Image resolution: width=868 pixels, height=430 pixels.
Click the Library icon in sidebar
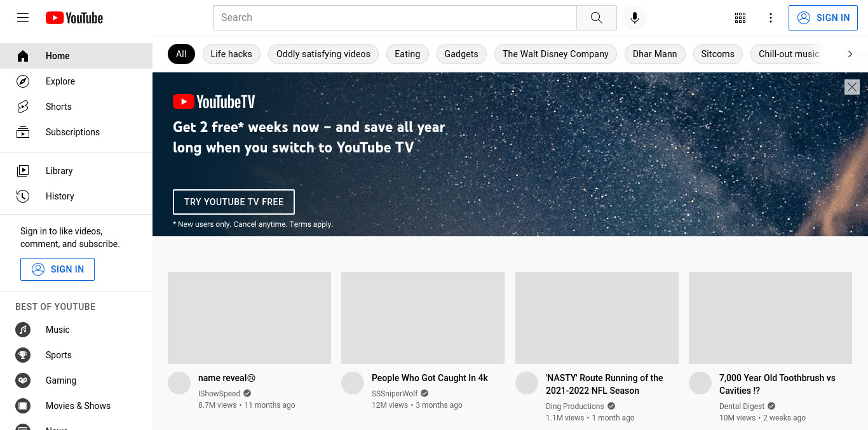pyautogui.click(x=23, y=171)
